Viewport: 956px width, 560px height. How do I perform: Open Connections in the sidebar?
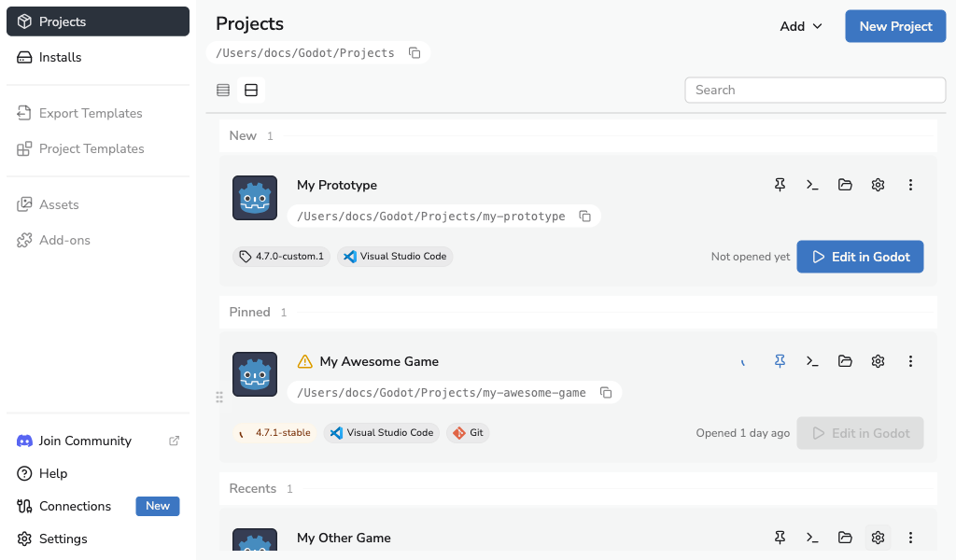click(x=97, y=506)
